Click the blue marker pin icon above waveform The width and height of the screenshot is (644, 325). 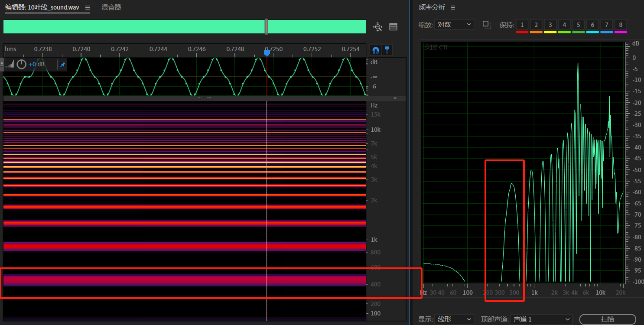tap(387, 50)
